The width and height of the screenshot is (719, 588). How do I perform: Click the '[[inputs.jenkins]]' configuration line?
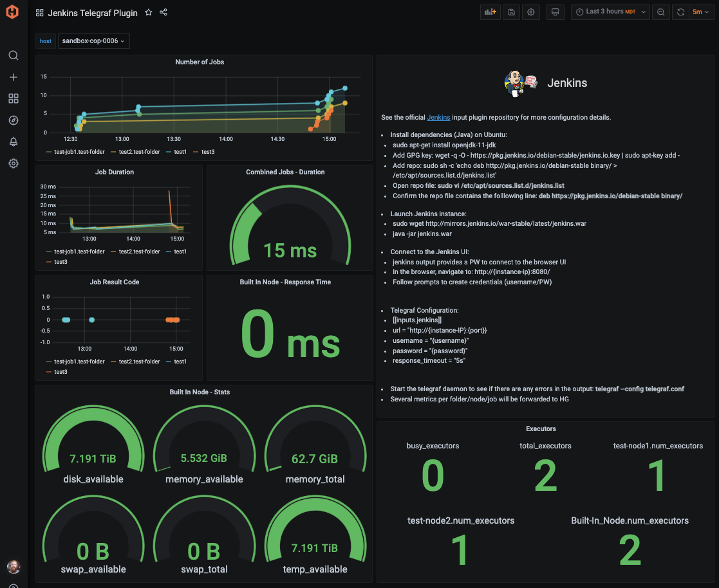coord(417,320)
